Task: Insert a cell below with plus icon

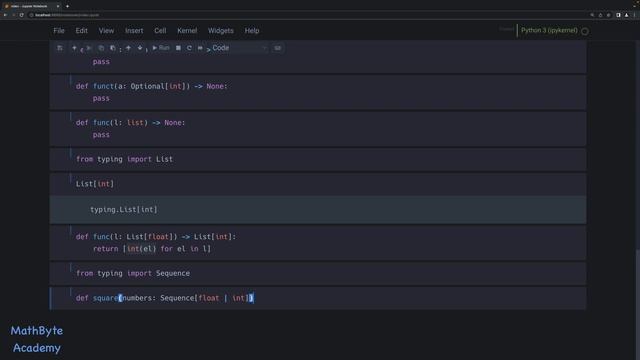Action: pos(74,48)
